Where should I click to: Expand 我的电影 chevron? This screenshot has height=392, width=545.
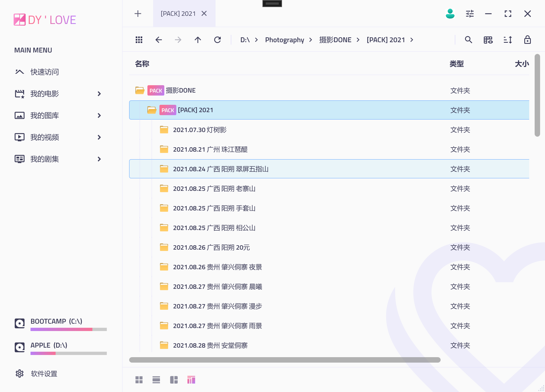pos(99,94)
